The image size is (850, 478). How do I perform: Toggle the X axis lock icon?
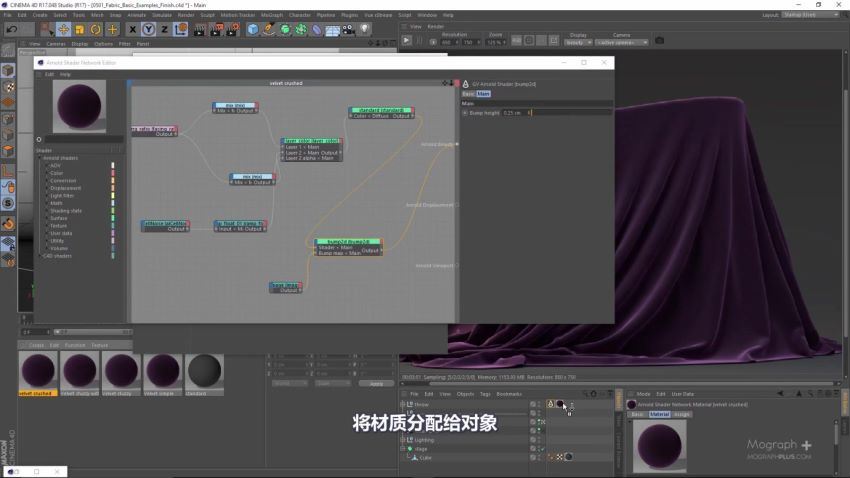click(x=132, y=29)
